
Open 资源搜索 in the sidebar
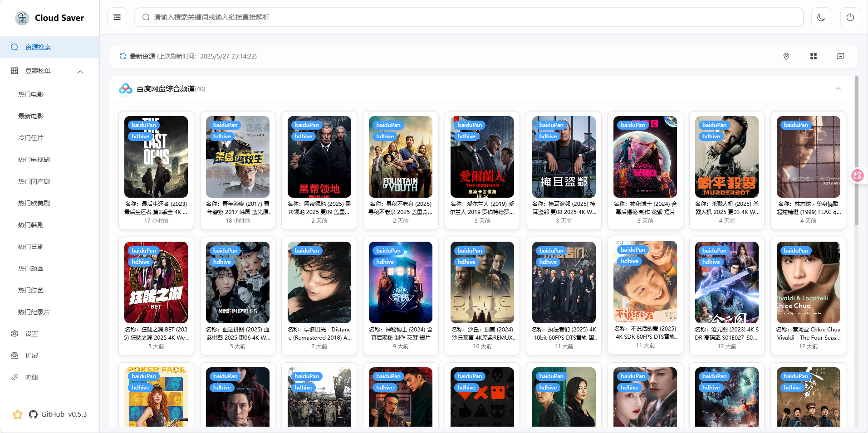point(49,47)
